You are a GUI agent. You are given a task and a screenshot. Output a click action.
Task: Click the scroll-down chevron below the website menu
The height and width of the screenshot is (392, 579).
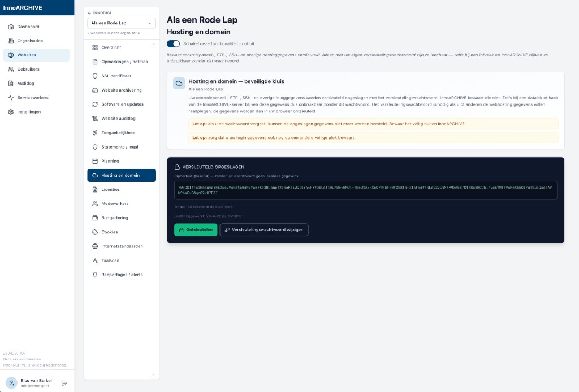point(153,374)
